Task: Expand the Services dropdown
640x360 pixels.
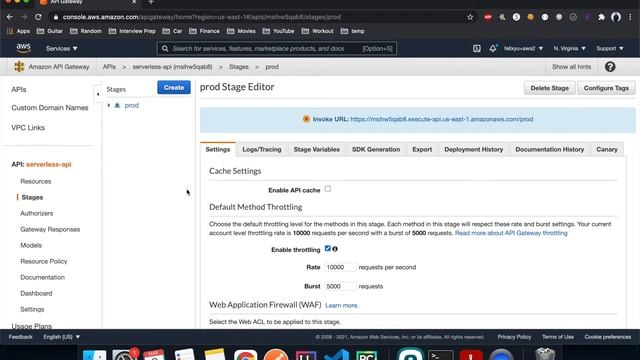Action: point(62,48)
